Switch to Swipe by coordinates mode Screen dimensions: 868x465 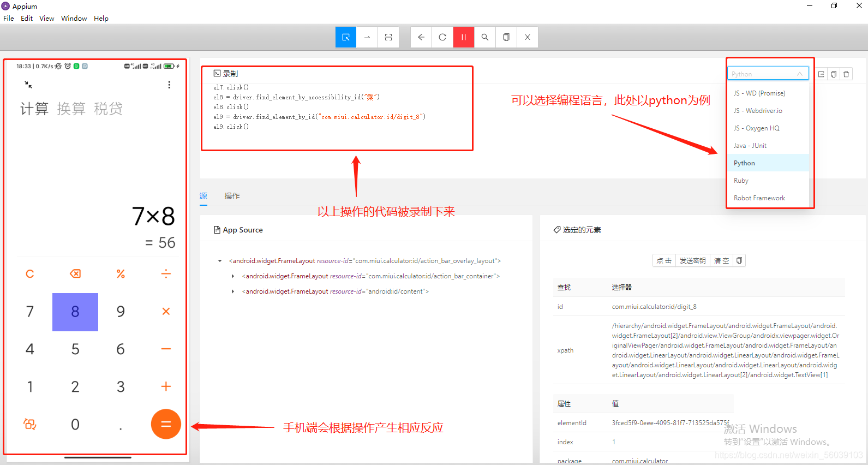367,37
